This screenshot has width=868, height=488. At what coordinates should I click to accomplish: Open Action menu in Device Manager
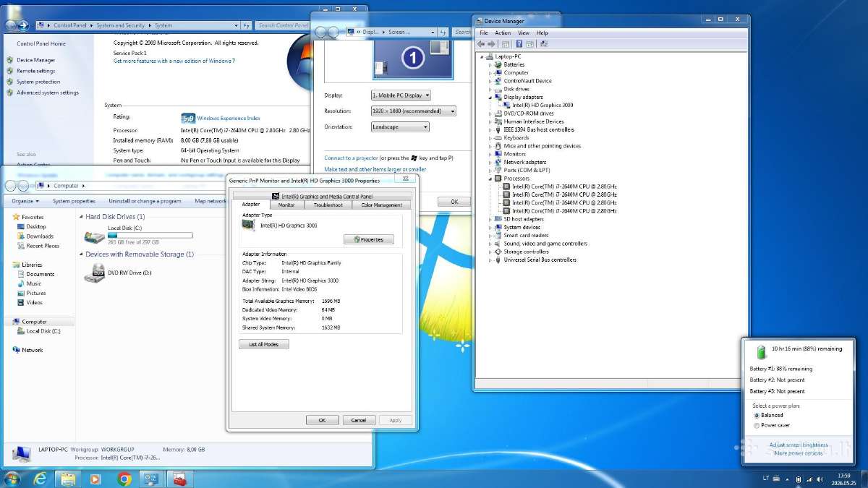coord(503,33)
